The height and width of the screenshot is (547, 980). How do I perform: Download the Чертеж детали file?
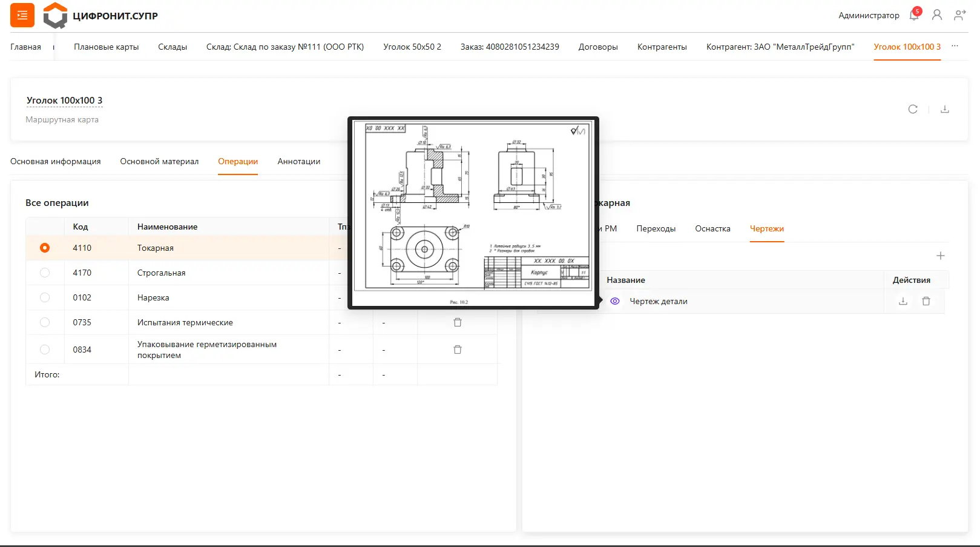903,301
